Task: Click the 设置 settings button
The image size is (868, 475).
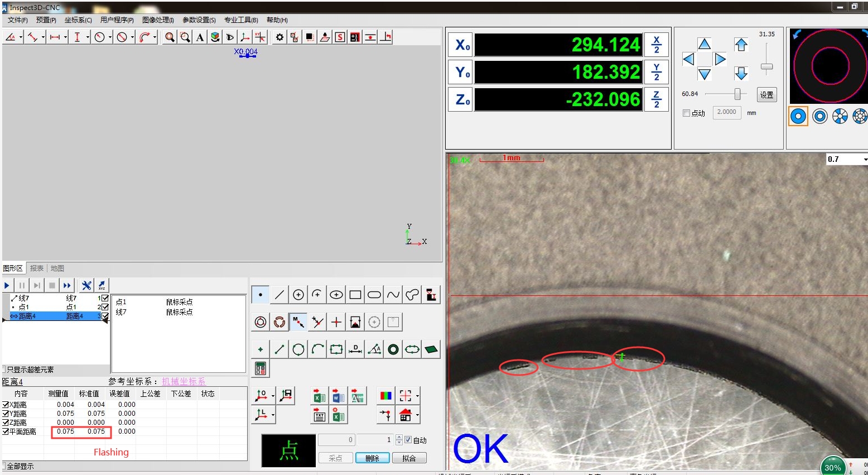Action: tap(766, 95)
